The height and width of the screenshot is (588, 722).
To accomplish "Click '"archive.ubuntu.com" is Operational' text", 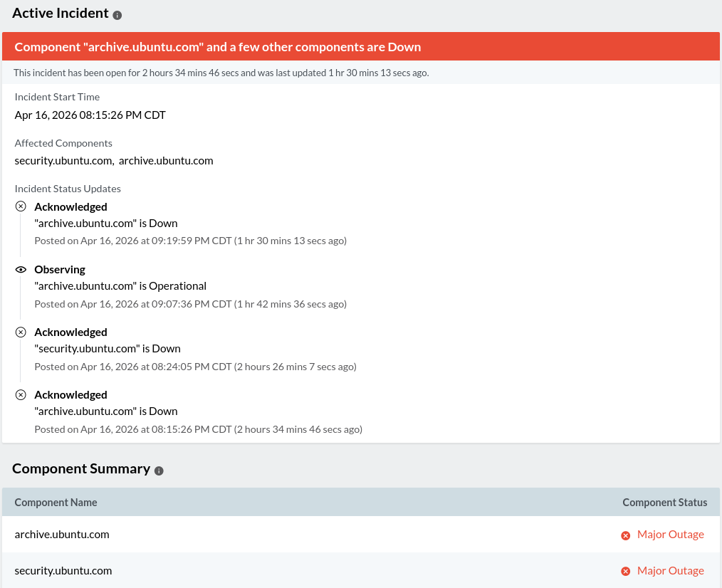I will click(120, 286).
